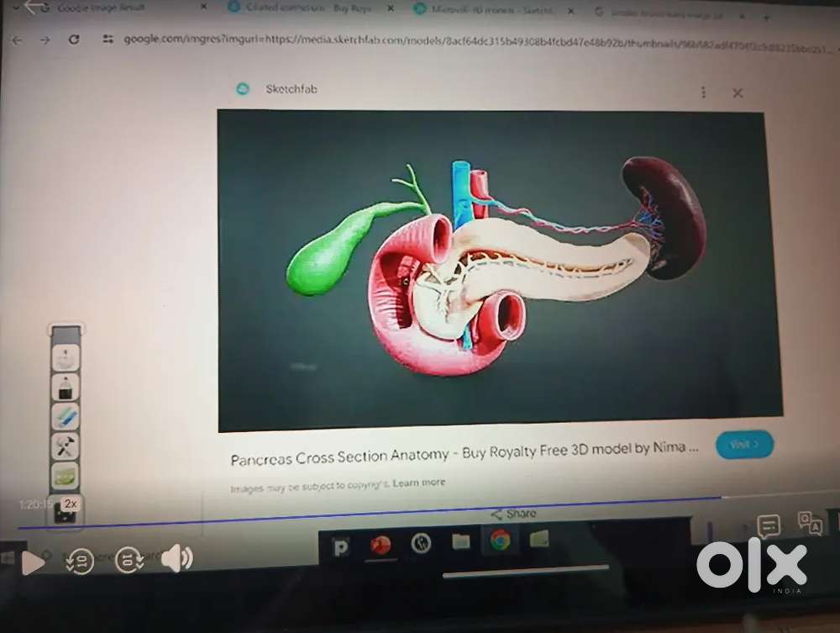Image resolution: width=840 pixels, height=633 pixels.
Task: Change the 2x playback speed
Action: tap(71, 504)
